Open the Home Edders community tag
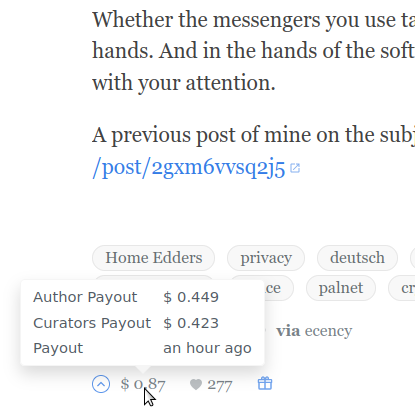 tap(154, 258)
